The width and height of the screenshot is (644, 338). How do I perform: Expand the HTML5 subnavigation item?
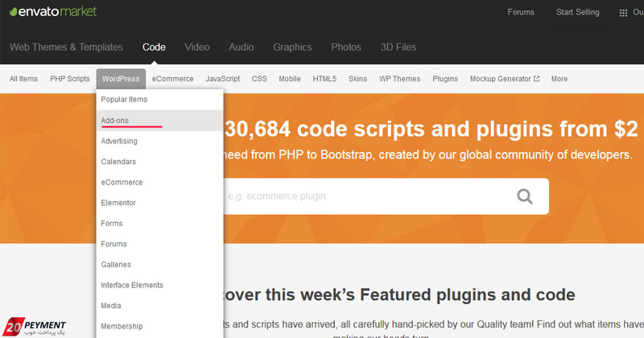pyautogui.click(x=324, y=78)
